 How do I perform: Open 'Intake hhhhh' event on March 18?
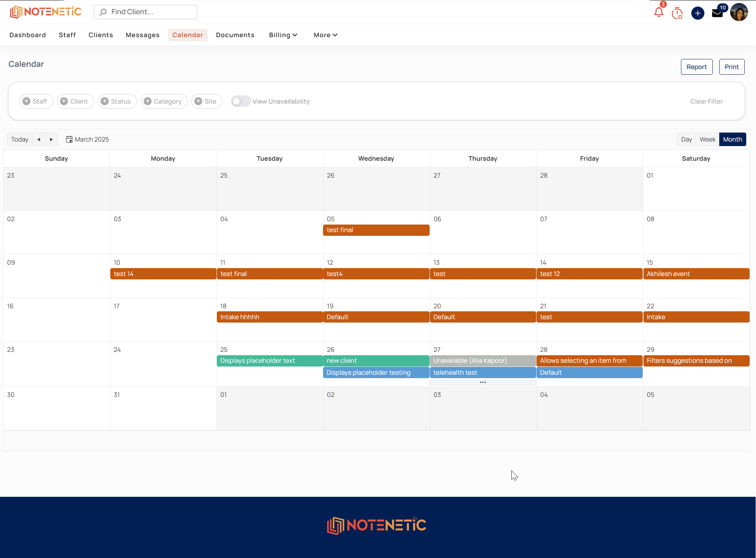click(270, 317)
